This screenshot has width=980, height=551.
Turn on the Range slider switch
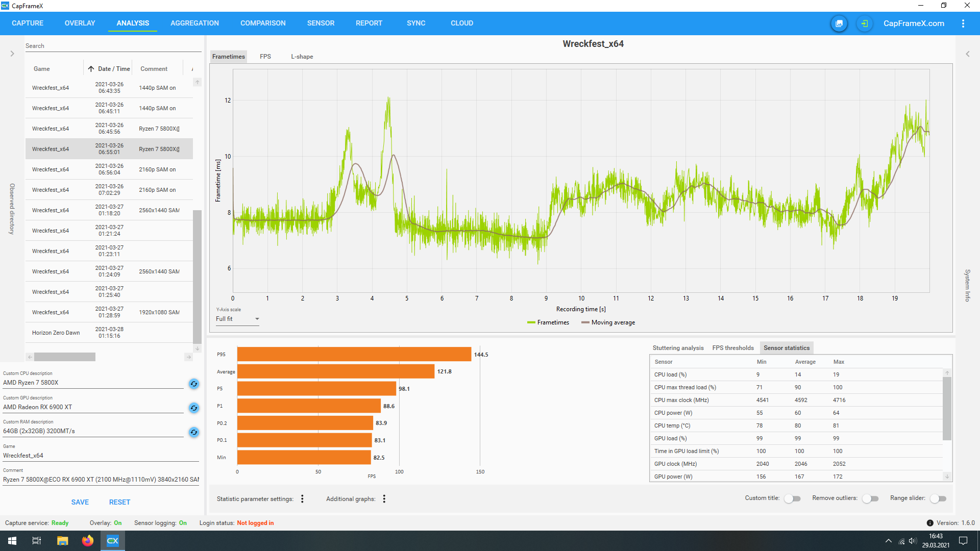[938, 498]
